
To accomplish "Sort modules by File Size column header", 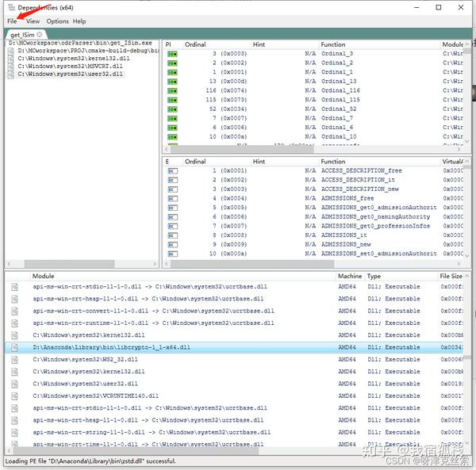I will click(451, 276).
